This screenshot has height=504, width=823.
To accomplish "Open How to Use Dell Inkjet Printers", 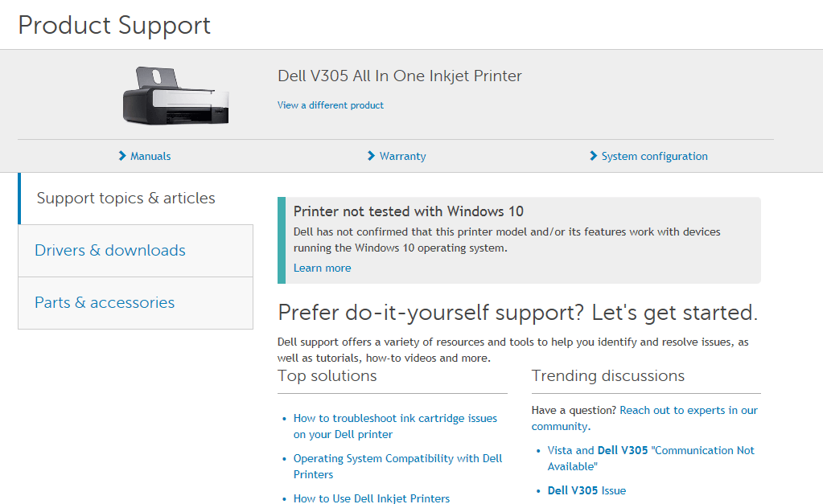I will [372, 498].
